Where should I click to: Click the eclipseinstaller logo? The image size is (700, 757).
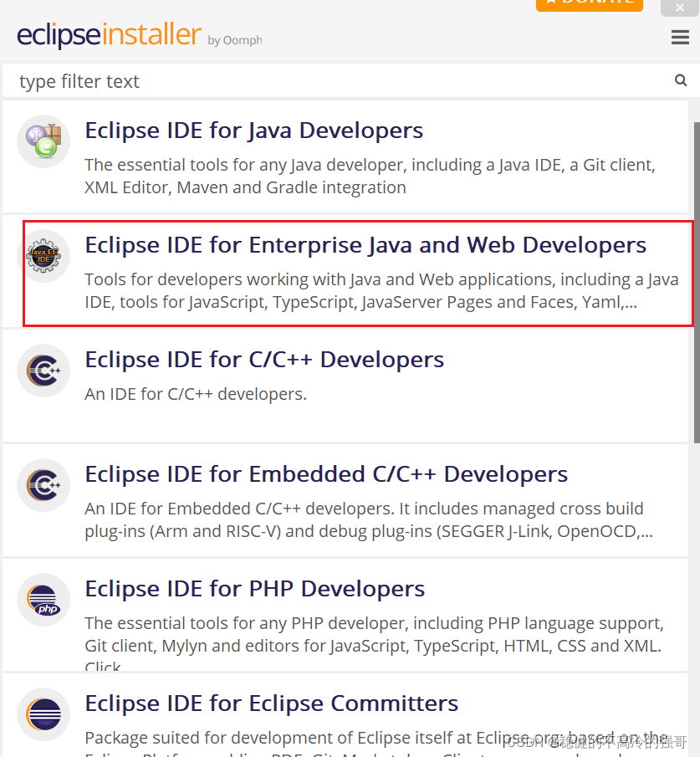point(109,37)
